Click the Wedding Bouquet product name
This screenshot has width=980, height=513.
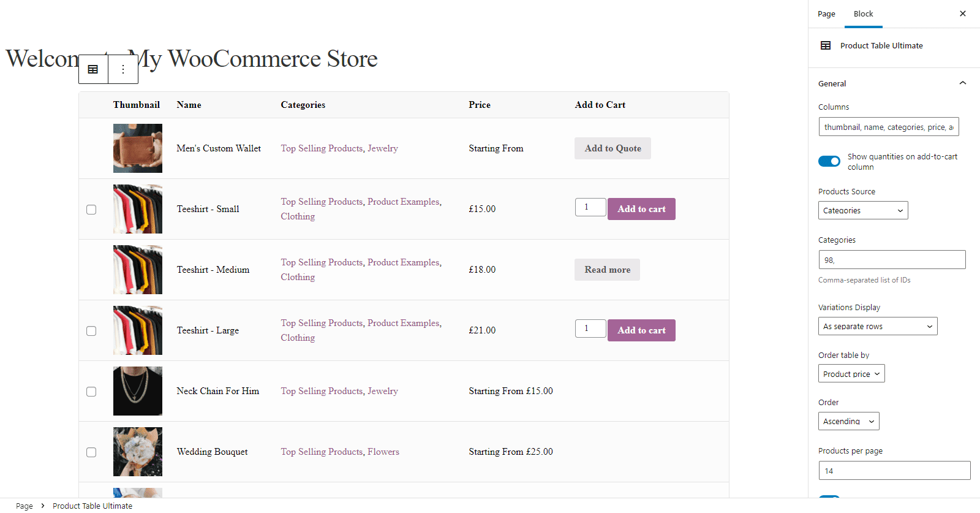click(213, 452)
